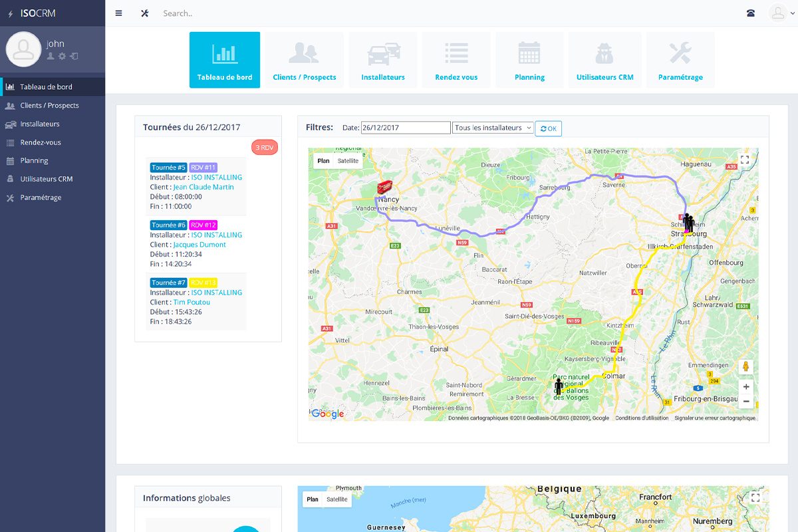Viewport: 798px width, 532px height.
Task: Click the RDV #13 yellow tag
Action: [x=203, y=283]
